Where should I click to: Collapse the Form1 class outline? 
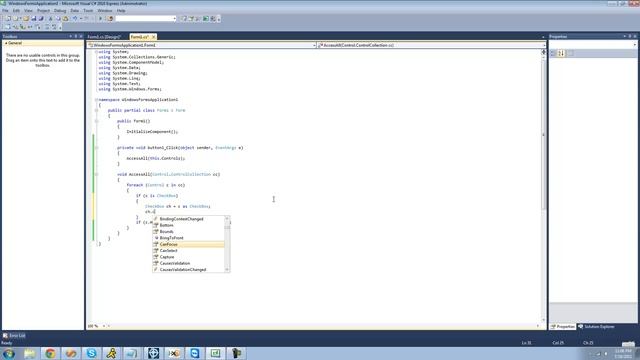[x=96, y=110]
